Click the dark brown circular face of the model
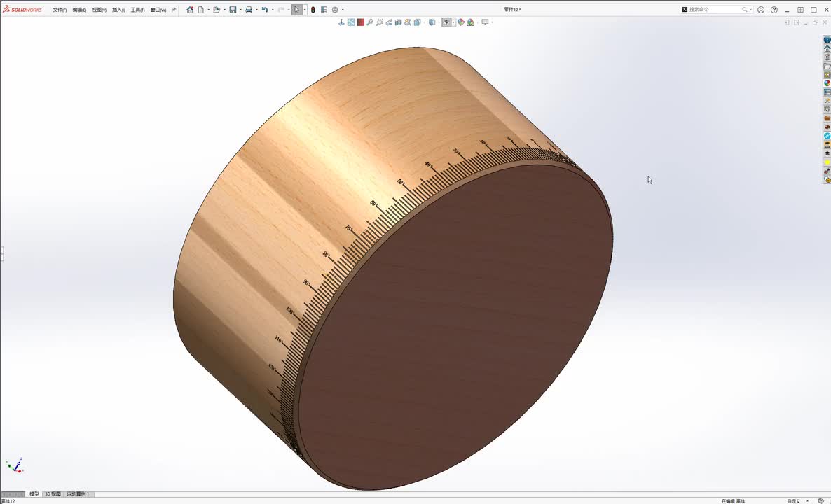The height and width of the screenshot is (504, 831). 455,325
